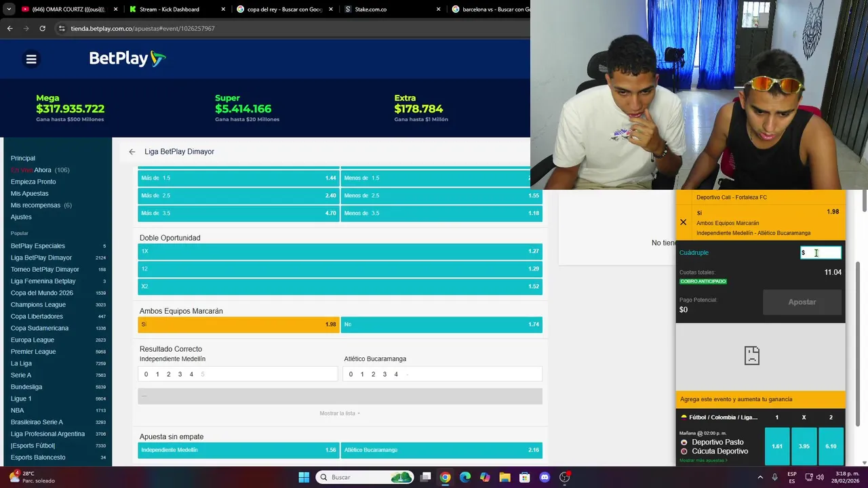Click the BetPlay logo

pos(127,59)
